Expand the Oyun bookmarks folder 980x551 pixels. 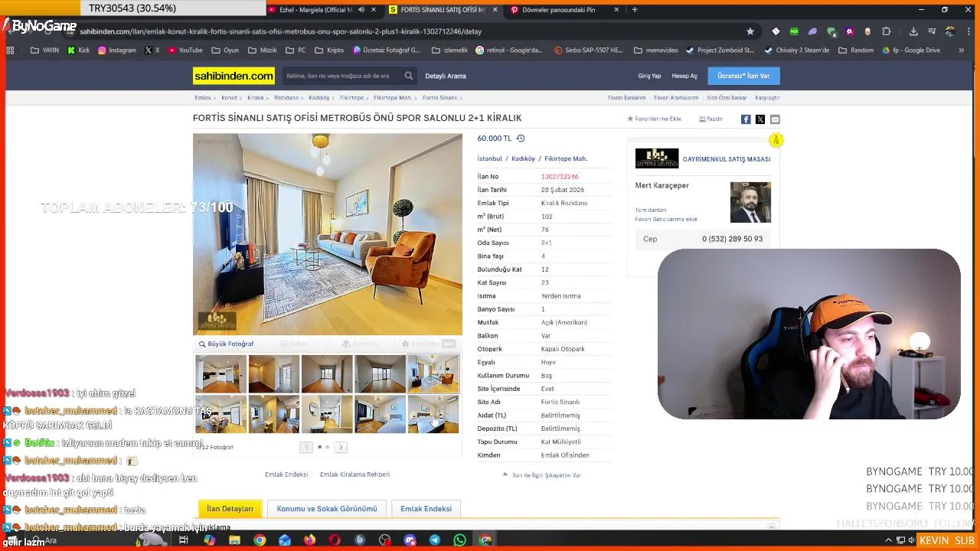(x=224, y=51)
